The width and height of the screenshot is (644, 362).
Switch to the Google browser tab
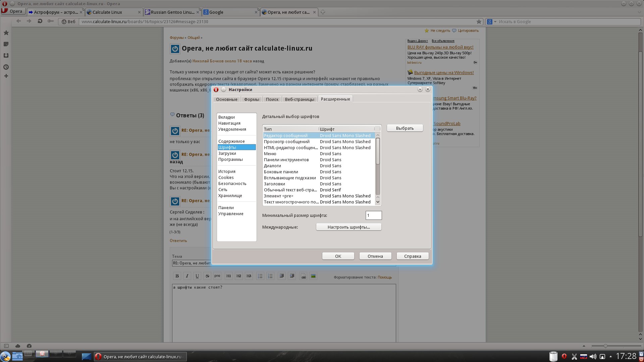point(230,12)
